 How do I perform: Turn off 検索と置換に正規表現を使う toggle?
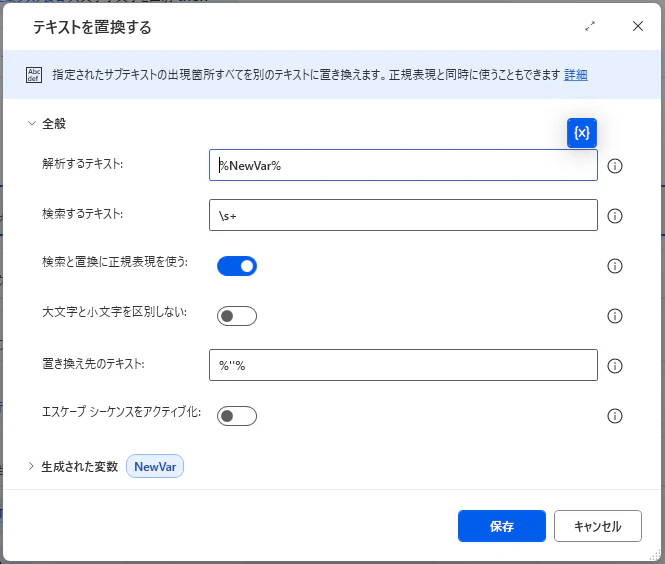(x=237, y=266)
